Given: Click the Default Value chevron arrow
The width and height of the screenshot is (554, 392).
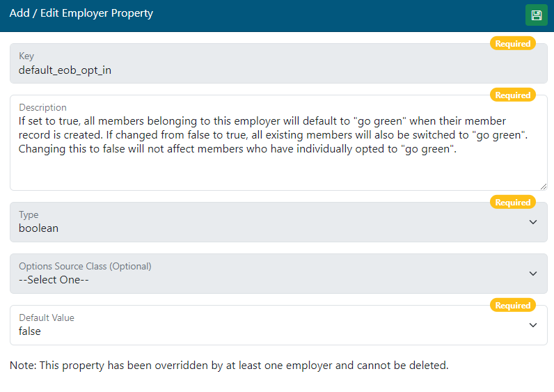Looking at the screenshot, I should click(x=533, y=325).
